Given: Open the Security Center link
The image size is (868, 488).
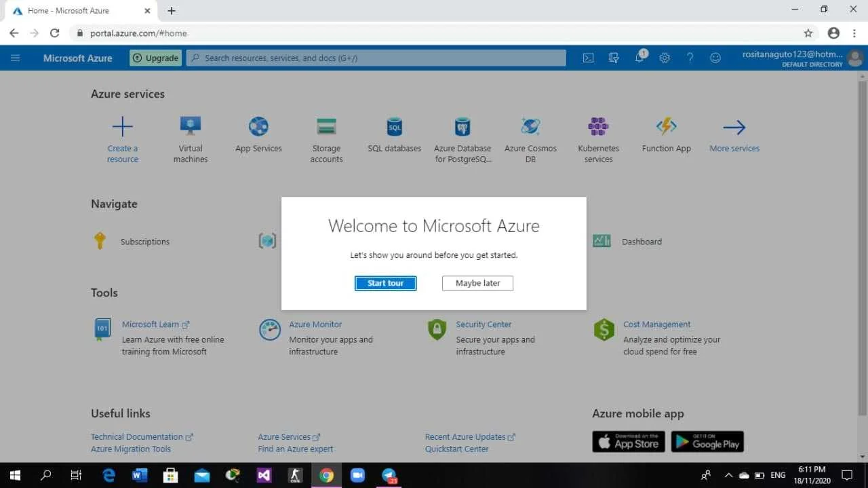Looking at the screenshot, I should 484,324.
